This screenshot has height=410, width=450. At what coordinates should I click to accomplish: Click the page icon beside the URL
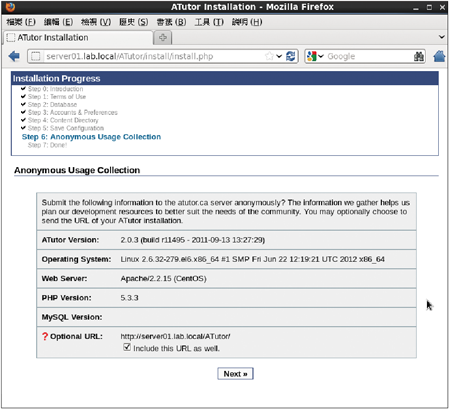[x=36, y=56]
